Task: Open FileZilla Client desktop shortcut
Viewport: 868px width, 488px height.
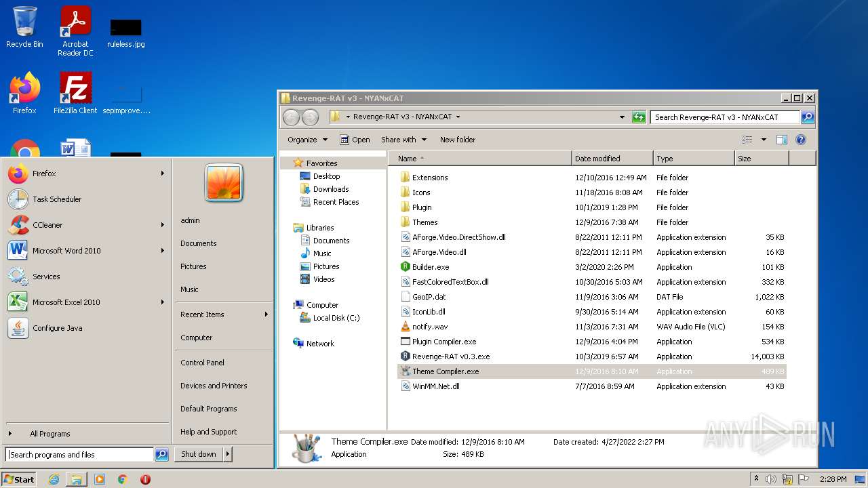Action: pyautogui.click(x=75, y=93)
